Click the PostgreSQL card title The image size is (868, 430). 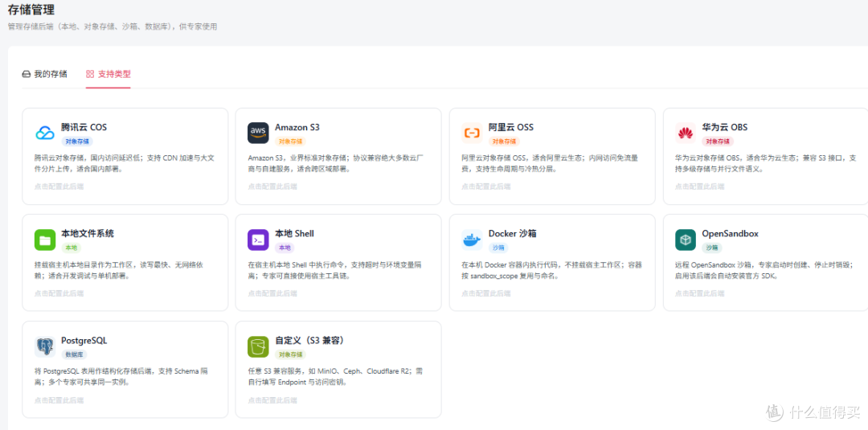[x=84, y=340]
